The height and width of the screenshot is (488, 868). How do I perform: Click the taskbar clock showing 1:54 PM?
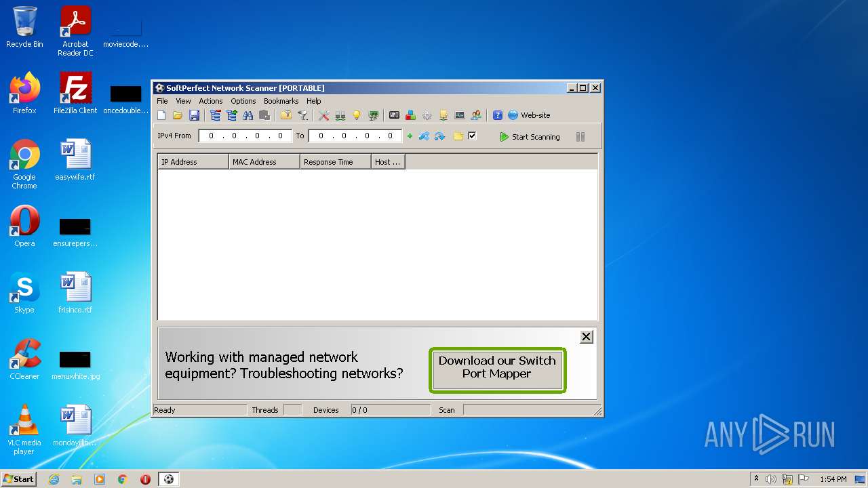click(x=833, y=479)
